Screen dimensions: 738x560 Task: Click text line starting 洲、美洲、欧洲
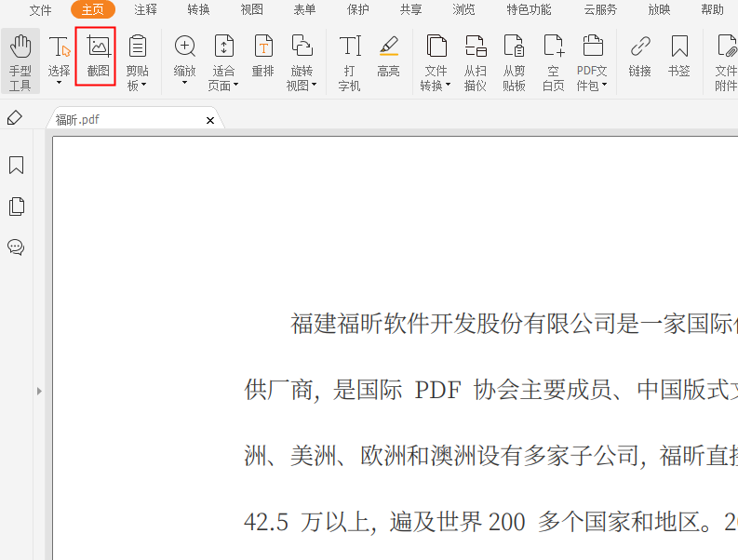pos(490,456)
